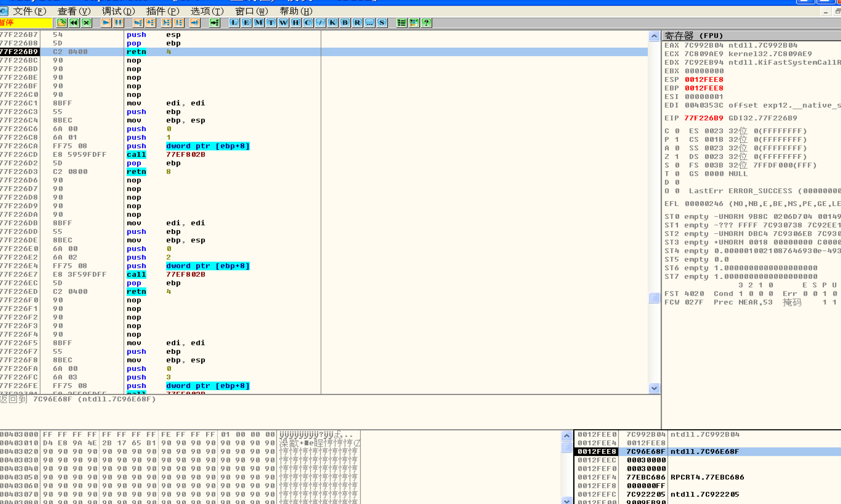The height and width of the screenshot is (504, 841).
Task: Click Execute Till Return icon
Action: pos(195,23)
